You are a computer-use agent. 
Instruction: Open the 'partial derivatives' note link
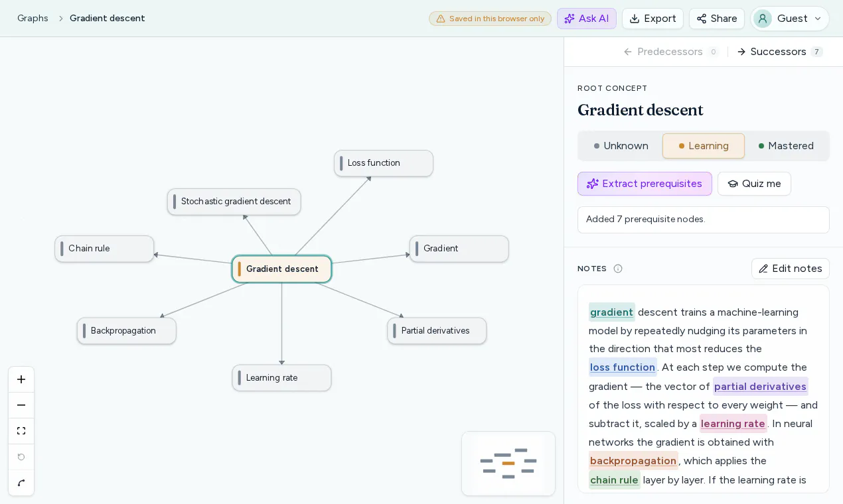point(760,386)
